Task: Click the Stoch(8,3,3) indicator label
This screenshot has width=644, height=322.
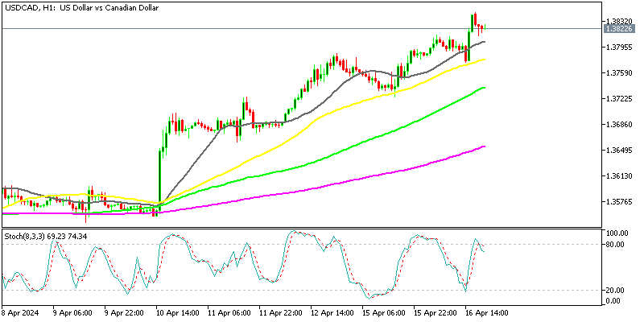Action: tap(44, 236)
